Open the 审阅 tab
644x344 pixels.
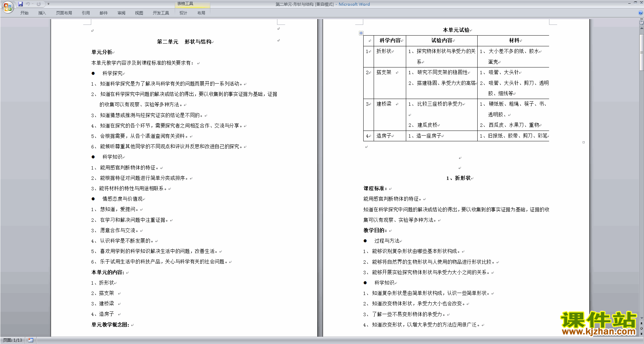[x=121, y=13]
